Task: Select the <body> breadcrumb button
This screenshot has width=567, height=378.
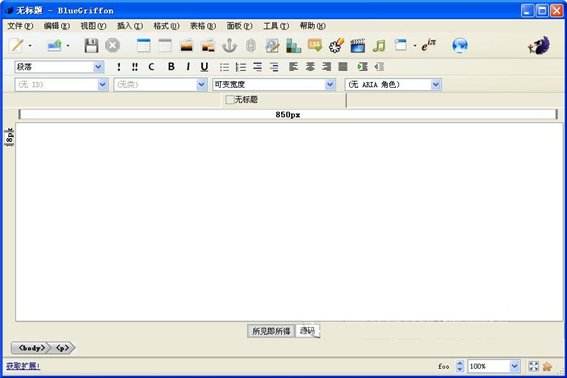Action: tap(31, 348)
